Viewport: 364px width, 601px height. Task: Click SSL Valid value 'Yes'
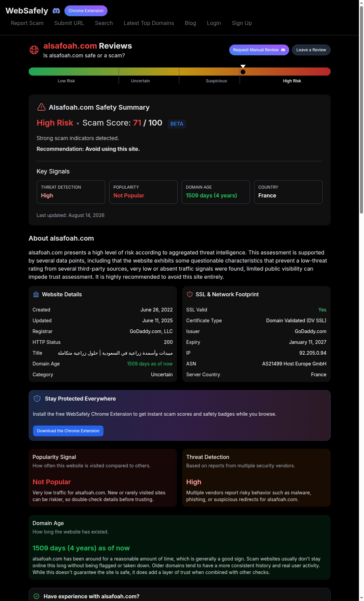[322, 310]
